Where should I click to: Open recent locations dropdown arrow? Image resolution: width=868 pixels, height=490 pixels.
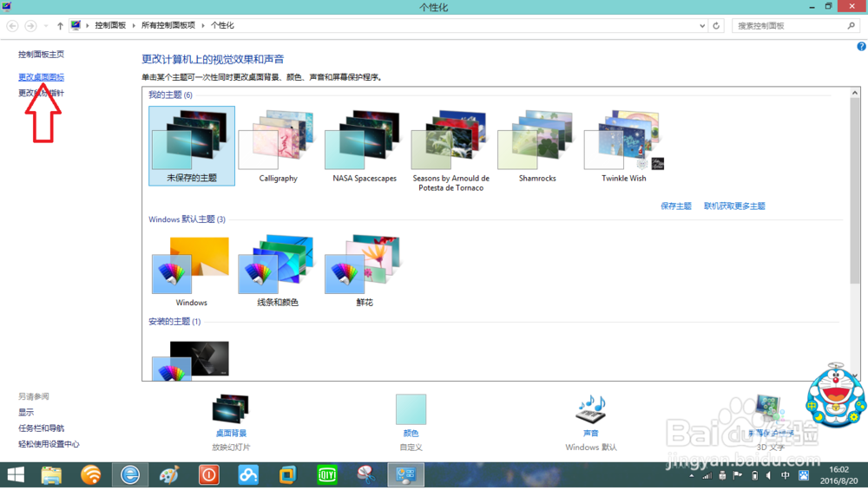tap(46, 25)
